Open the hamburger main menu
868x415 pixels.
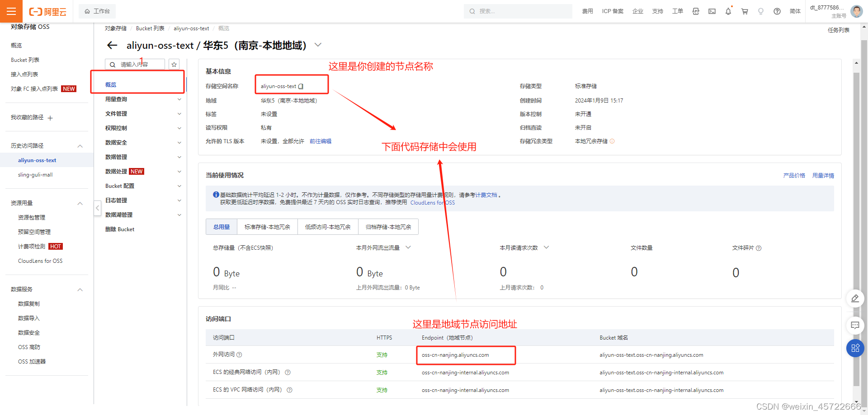[x=11, y=11]
